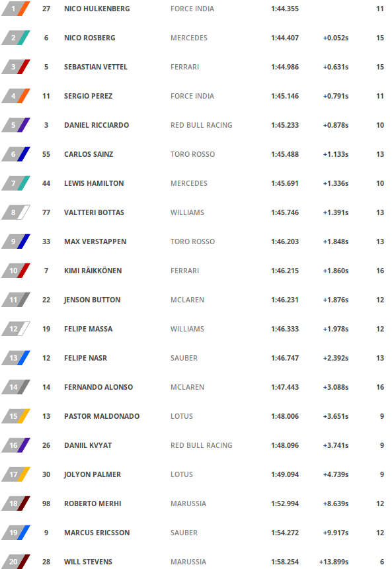
Task: Click the position 2 teal badge icon
Action: [16, 38]
